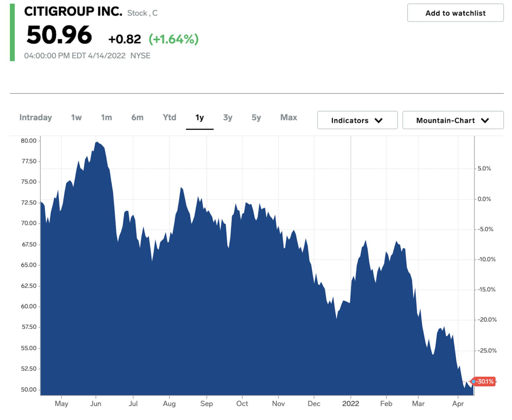The width and height of the screenshot is (512, 420).
Task: Click the Apr x-axis label
Action: pyautogui.click(x=458, y=404)
